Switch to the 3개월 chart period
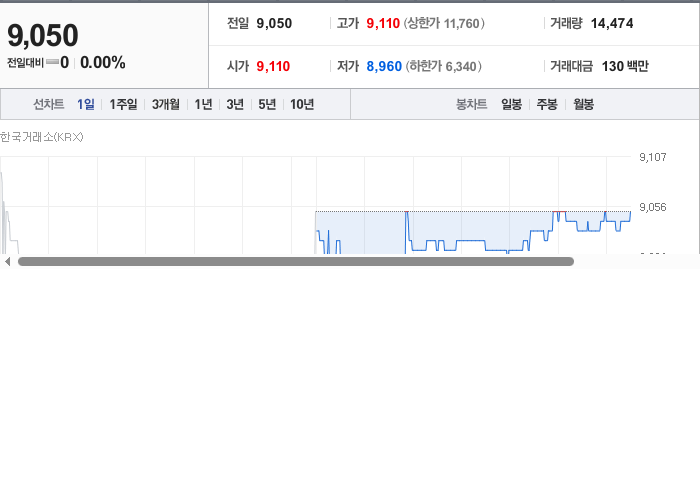Screen dimensions: 700x490 tap(166, 104)
